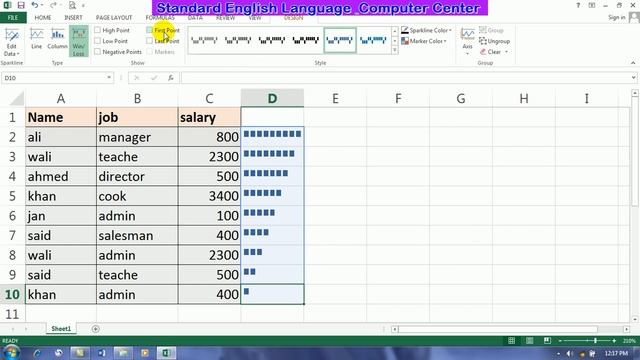Switch to Page Layout view icon
The height and width of the screenshot is (360, 640).
pos(529,340)
